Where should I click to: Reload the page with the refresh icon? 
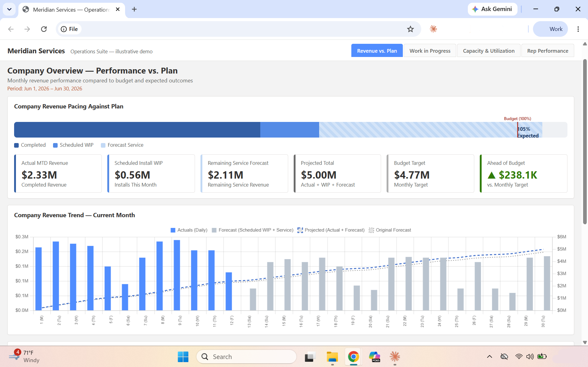pyautogui.click(x=44, y=29)
